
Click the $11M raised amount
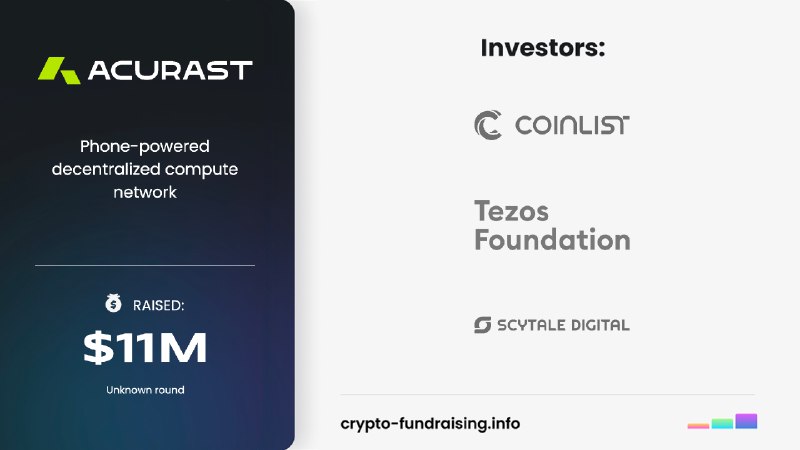click(145, 347)
